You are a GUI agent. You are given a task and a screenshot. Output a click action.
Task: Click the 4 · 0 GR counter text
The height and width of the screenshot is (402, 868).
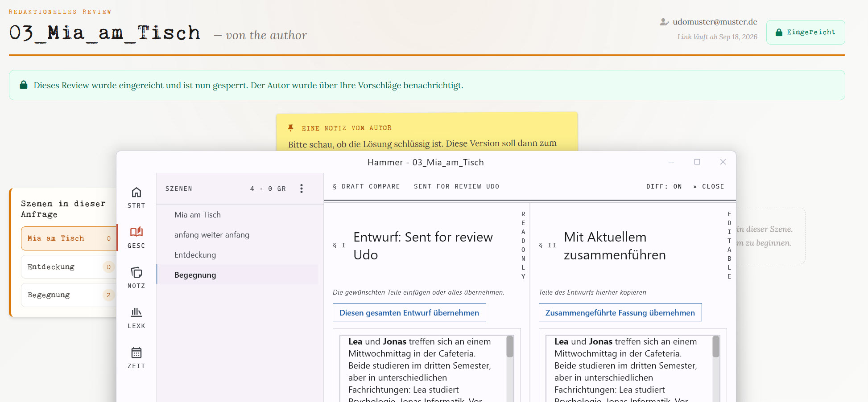pos(268,189)
